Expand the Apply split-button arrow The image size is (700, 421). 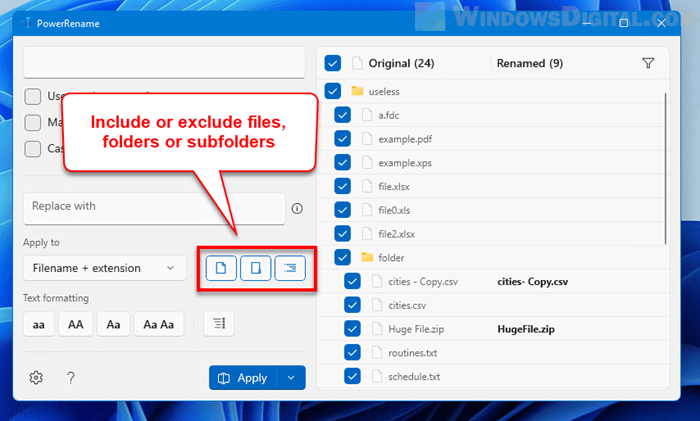coord(291,378)
